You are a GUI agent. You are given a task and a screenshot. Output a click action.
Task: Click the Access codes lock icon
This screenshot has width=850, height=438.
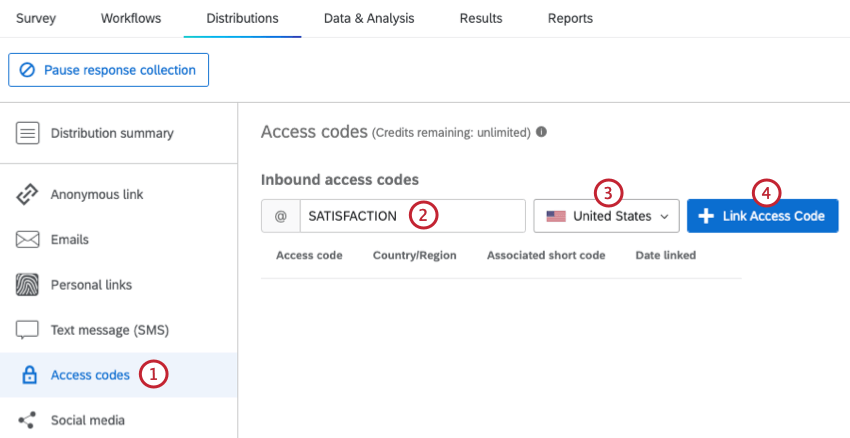29,375
